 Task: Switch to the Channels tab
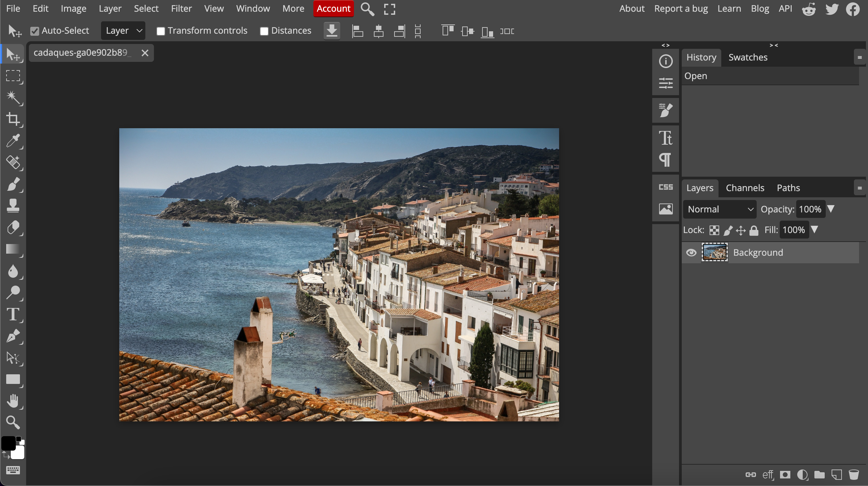(745, 188)
